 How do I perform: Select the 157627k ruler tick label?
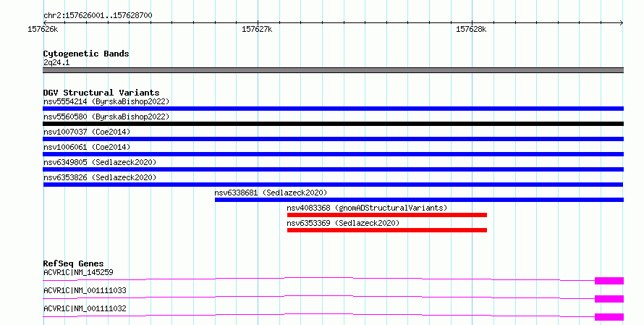(257, 29)
